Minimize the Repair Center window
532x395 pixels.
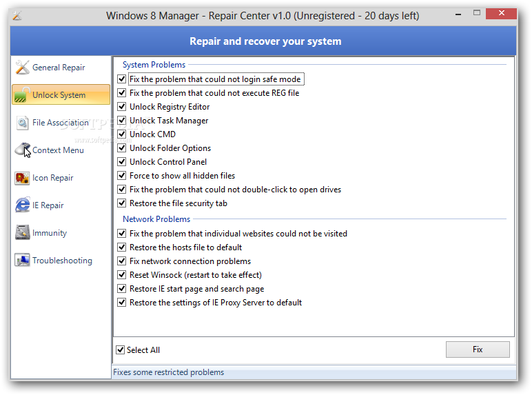[x=458, y=14]
